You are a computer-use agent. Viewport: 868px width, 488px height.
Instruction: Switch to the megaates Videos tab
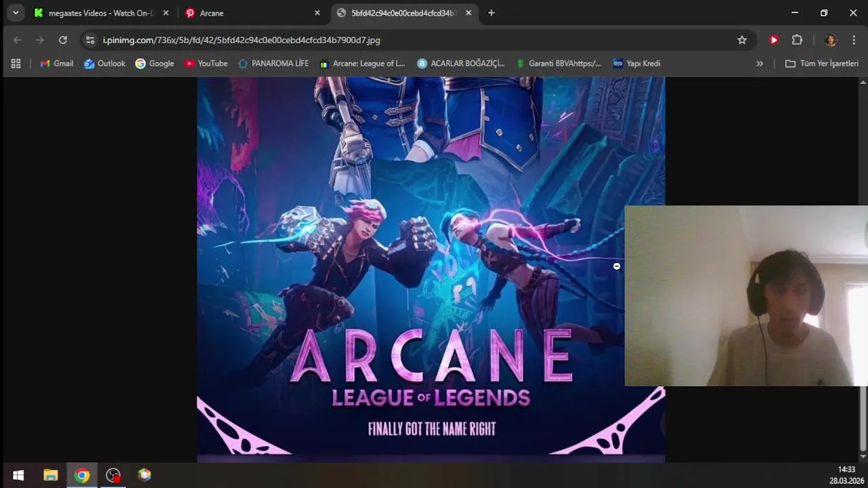click(100, 13)
